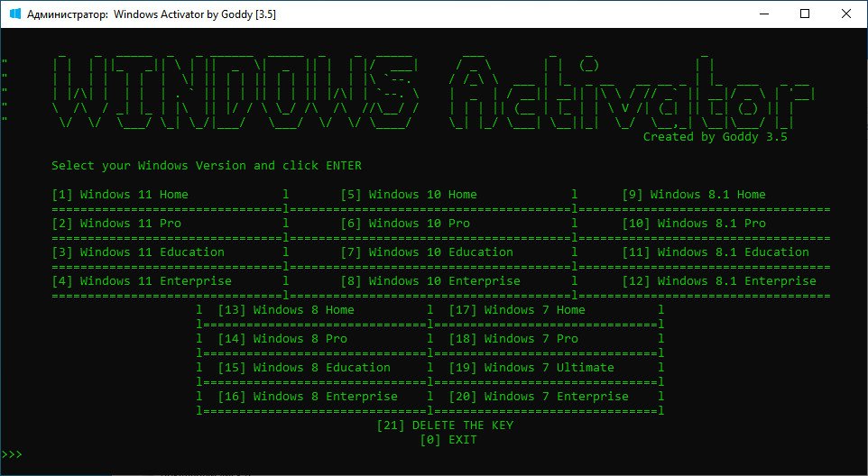Click the 'Created by Goddy 3.5' credit text

[715, 136]
